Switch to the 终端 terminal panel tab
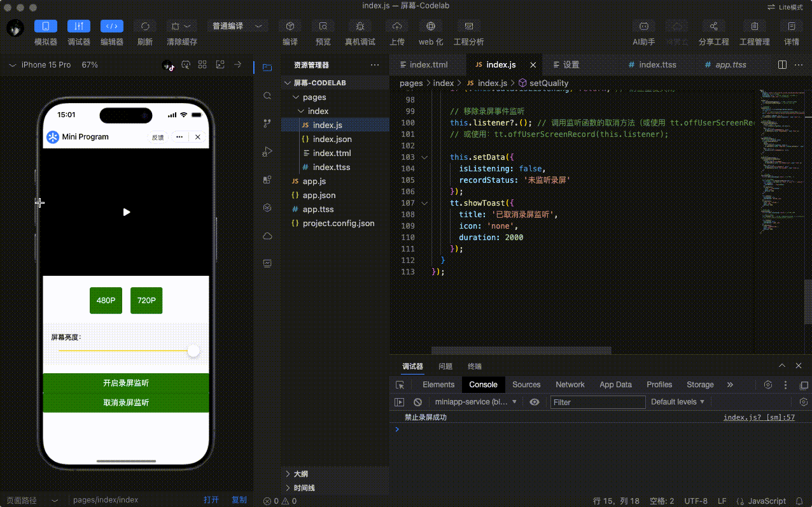Image resolution: width=812 pixels, height=507 pixels. 475,366
